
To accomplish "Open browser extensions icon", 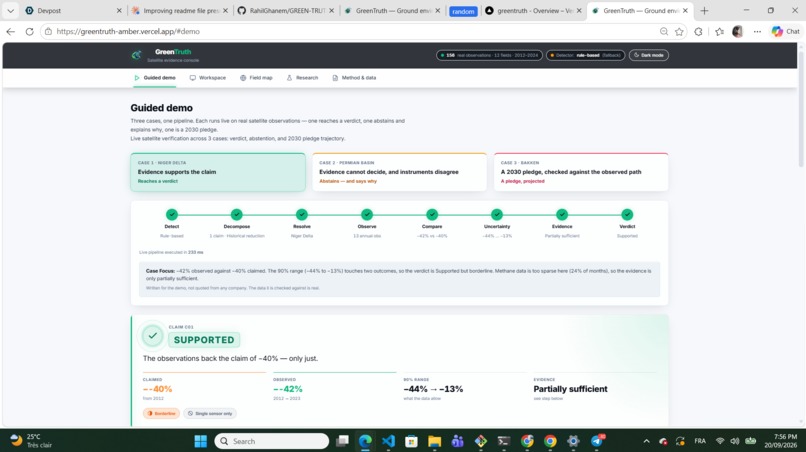I will (x=698, y=31).
